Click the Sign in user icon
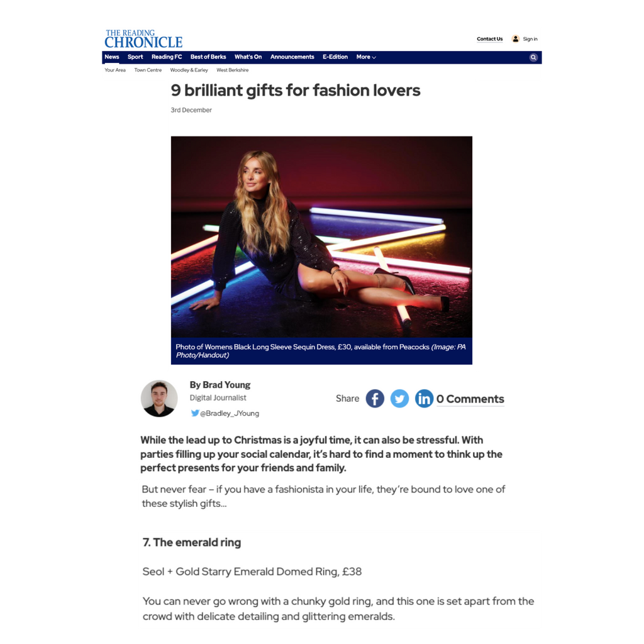Screen dimensions: 644x644 (x=516, y=39)
